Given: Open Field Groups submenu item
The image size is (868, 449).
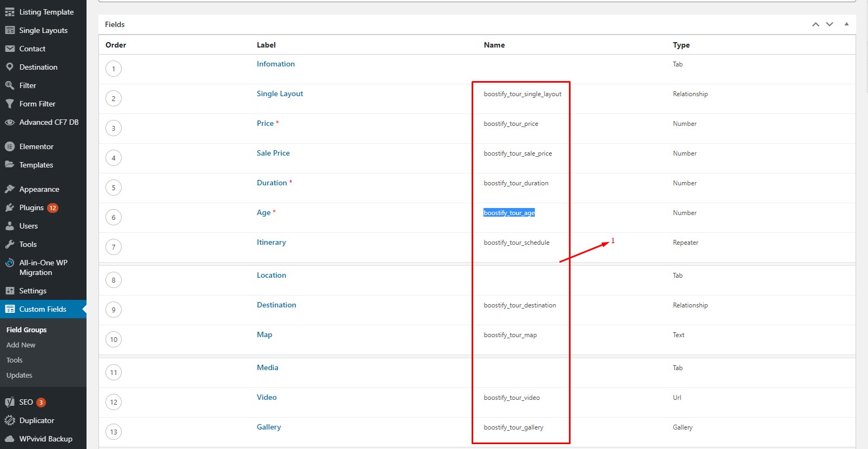Looking at the screenshot, I should point(26,330).
